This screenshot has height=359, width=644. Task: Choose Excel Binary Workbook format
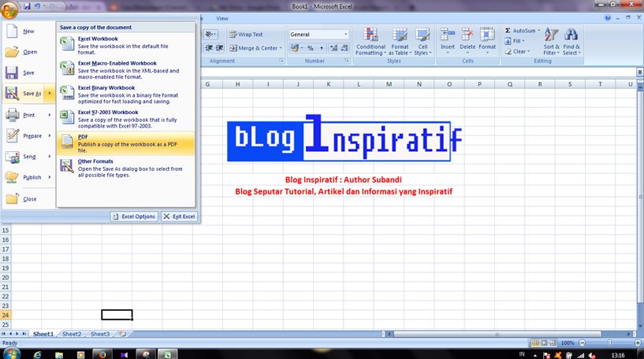click(125, 94)
